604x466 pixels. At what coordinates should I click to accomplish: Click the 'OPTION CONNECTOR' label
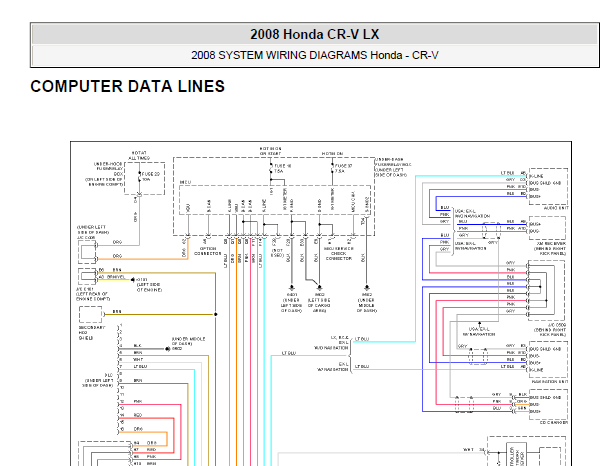tap(208, 251)
